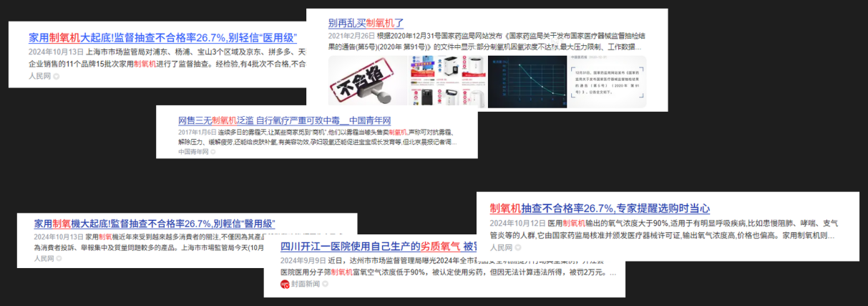Open the '别再乱买制氧机了' headline link
The image size is (868, 306).
tap(366, 23)
